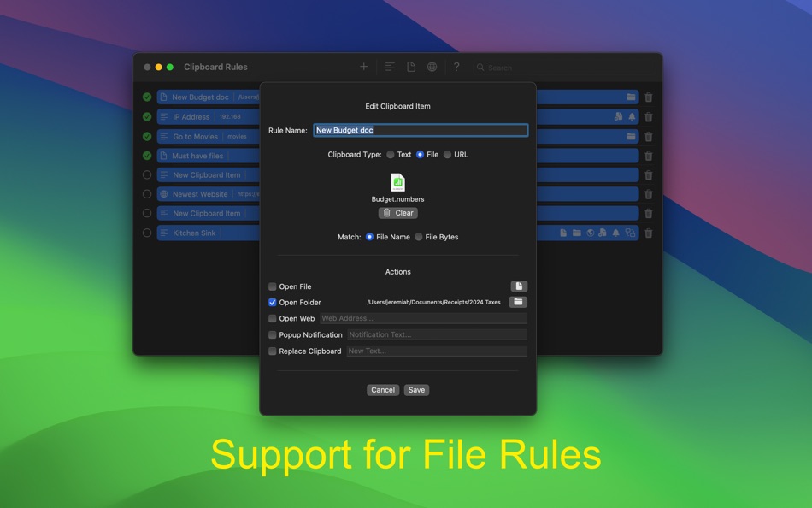Screen dimensions: 812x508
Task: Delete the Newest Website rule with its trash icon
Action: tap(648, 194)
